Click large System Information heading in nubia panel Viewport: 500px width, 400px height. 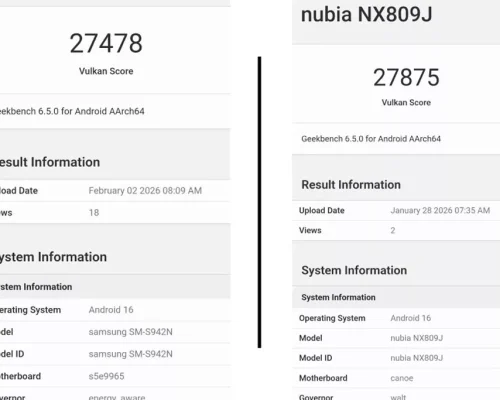click(x=354, y=270)
